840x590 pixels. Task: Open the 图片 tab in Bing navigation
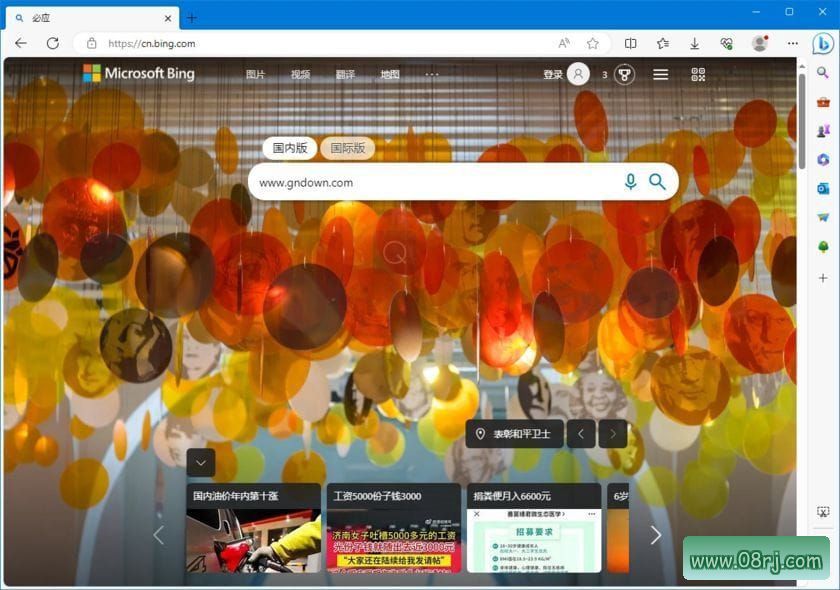click(256, 74)
